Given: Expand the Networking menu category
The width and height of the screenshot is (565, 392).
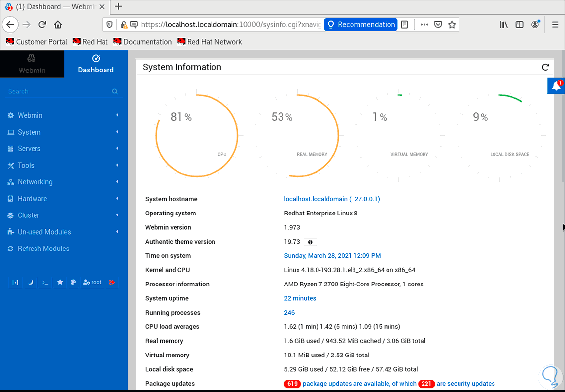Looking at the screenshot, I should (x=64, y=182).
